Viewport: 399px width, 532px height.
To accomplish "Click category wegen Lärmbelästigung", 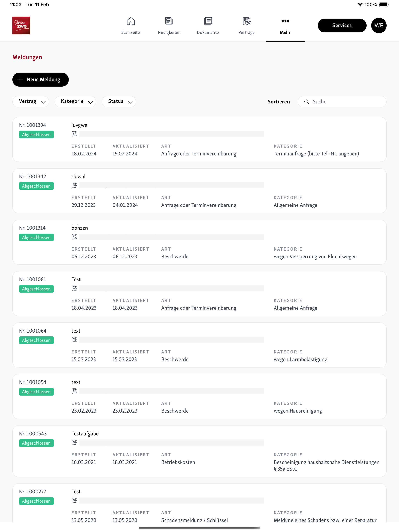I will coord(300,360).
